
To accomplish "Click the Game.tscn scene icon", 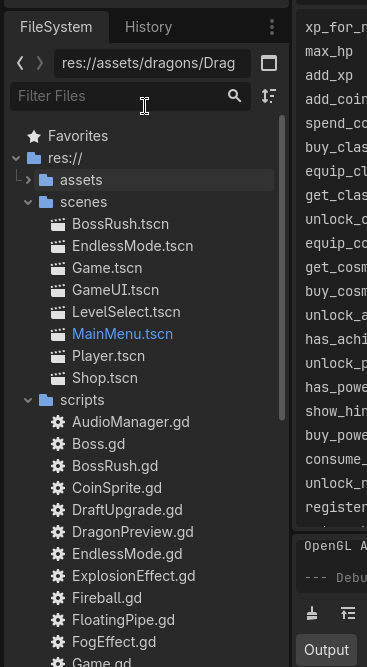I will tap(58, 269).
